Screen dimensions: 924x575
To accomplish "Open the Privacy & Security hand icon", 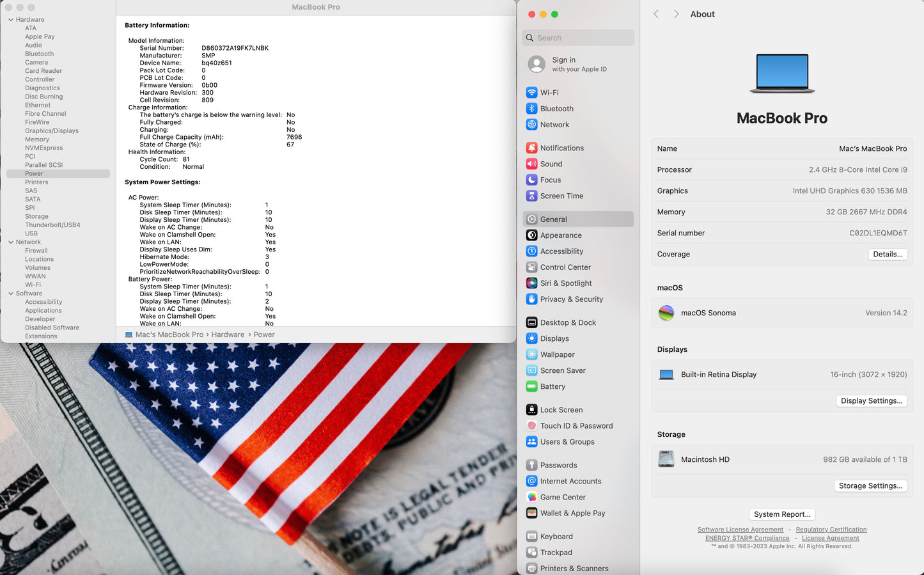I will click(x=531, y=299).
